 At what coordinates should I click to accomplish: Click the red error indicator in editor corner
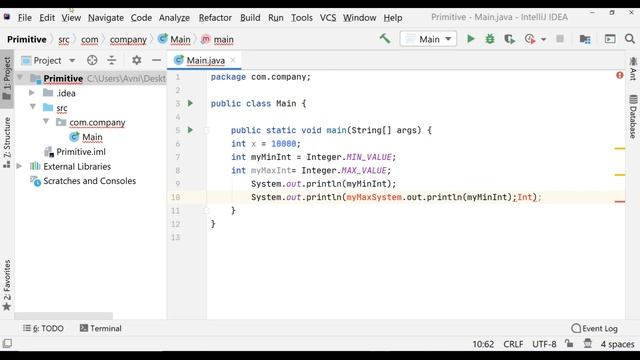(x=620, y=76)
